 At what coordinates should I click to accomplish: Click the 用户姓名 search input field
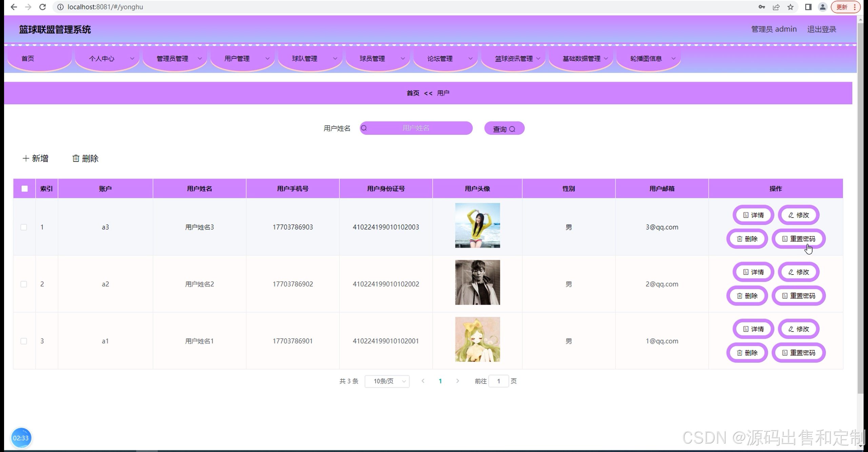pyautogui.click(x=416, y=128)
